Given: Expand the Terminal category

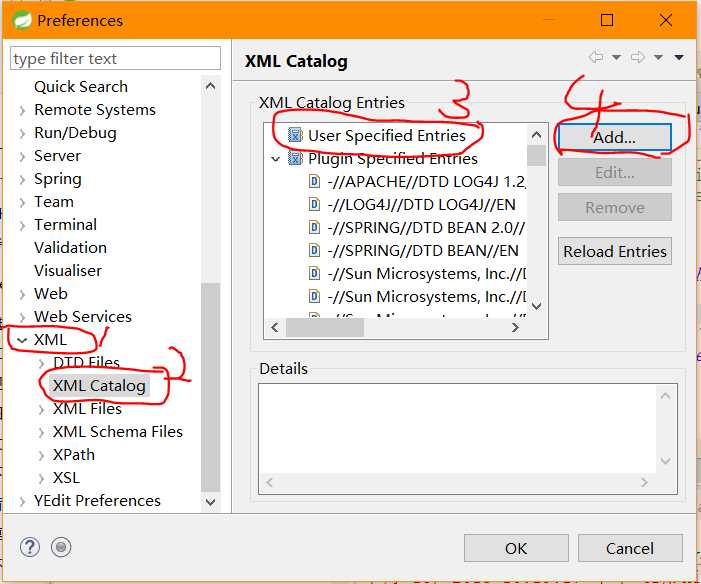Looking at the screenshot, I should pyautogui.click(x=22, y=225).
